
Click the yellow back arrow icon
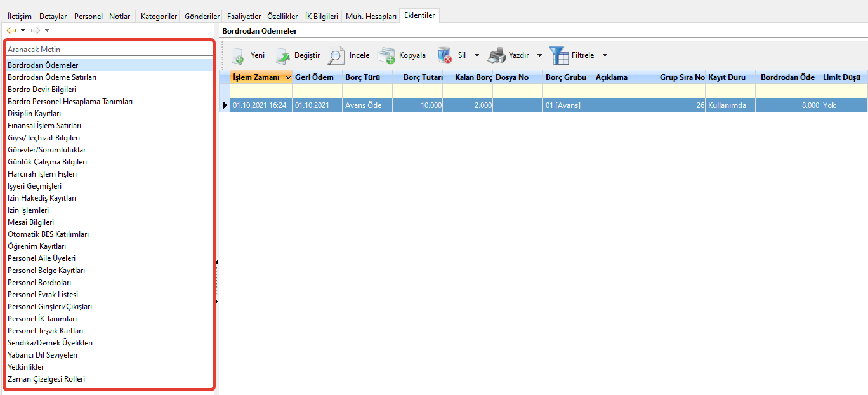click(x=11, y=30)
